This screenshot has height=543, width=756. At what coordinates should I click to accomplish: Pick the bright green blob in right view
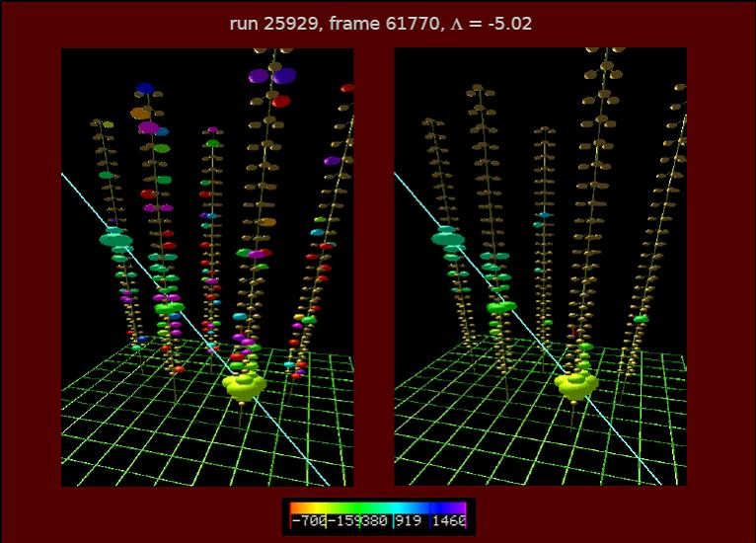tap(501, 307)
